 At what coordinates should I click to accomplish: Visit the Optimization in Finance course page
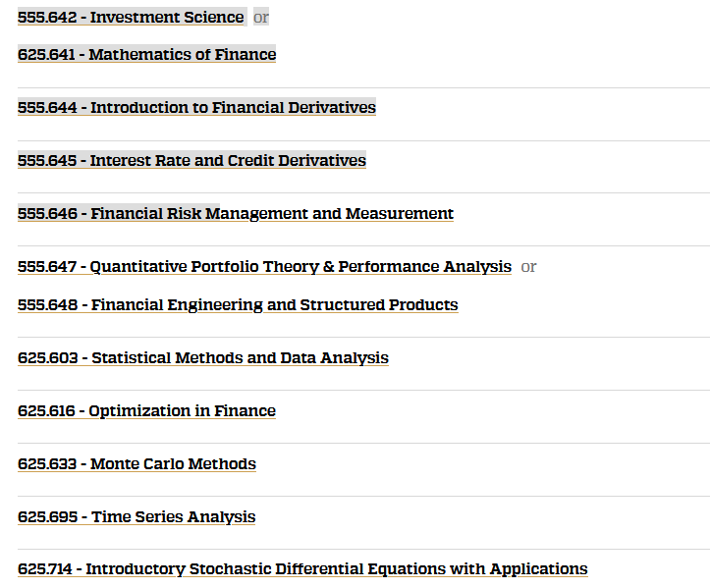click(146, 410)
